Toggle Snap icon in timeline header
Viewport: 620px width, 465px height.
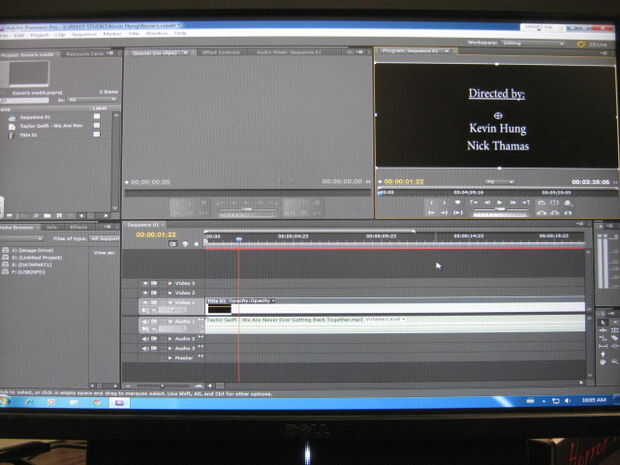[173, 244]
